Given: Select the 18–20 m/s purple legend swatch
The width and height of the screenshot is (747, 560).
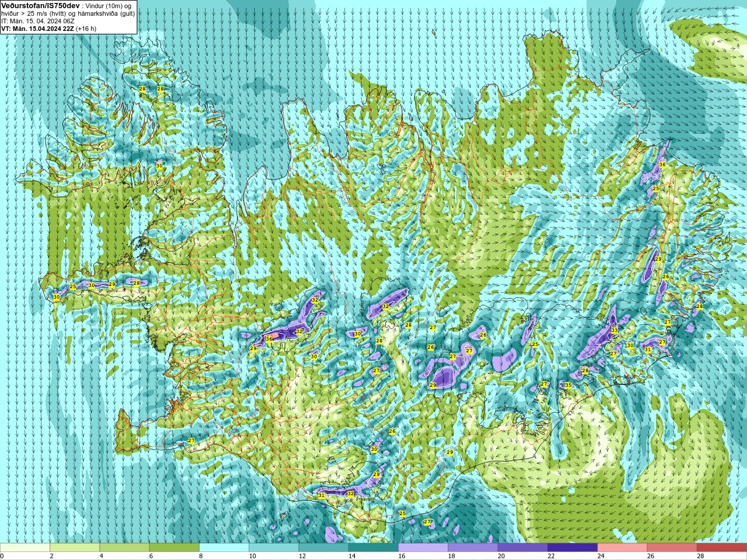Looking at the screenshot, I should (x=473, y=548).
